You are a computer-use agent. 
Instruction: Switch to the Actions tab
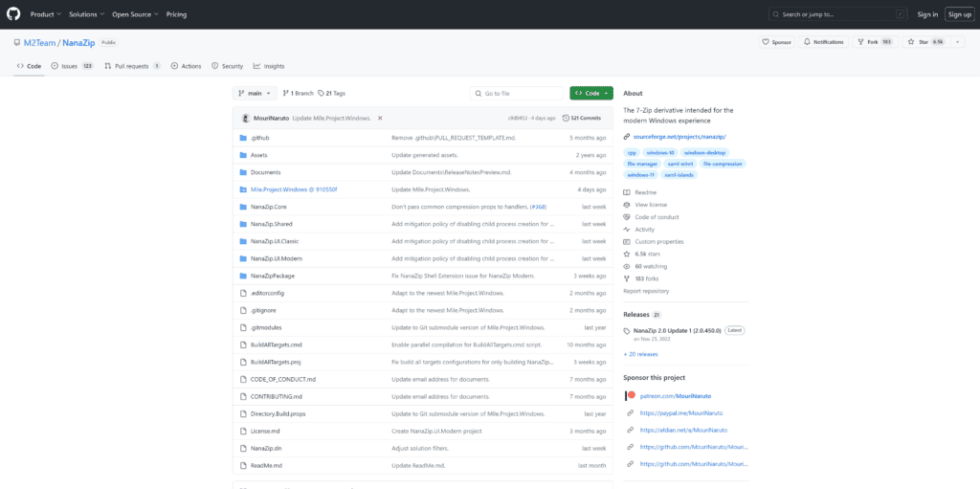[187, 66]
